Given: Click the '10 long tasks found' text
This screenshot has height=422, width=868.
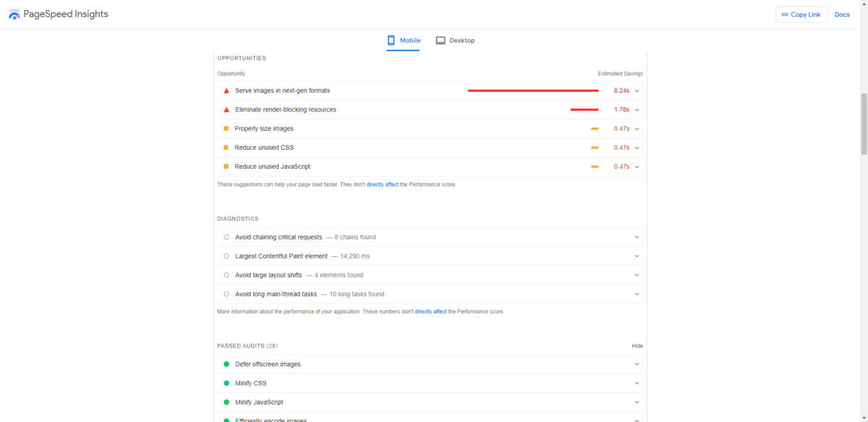Looking at the screenshot, I should [357, 294].
